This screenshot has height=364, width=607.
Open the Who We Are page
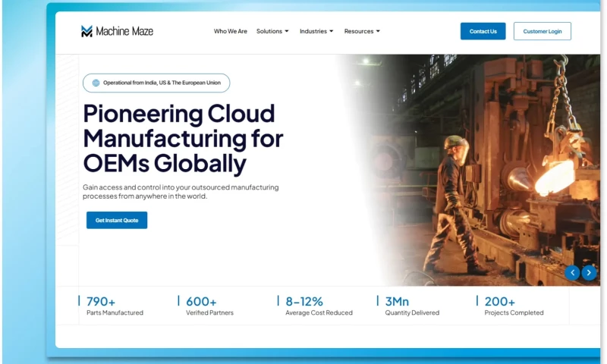point(230,31)
